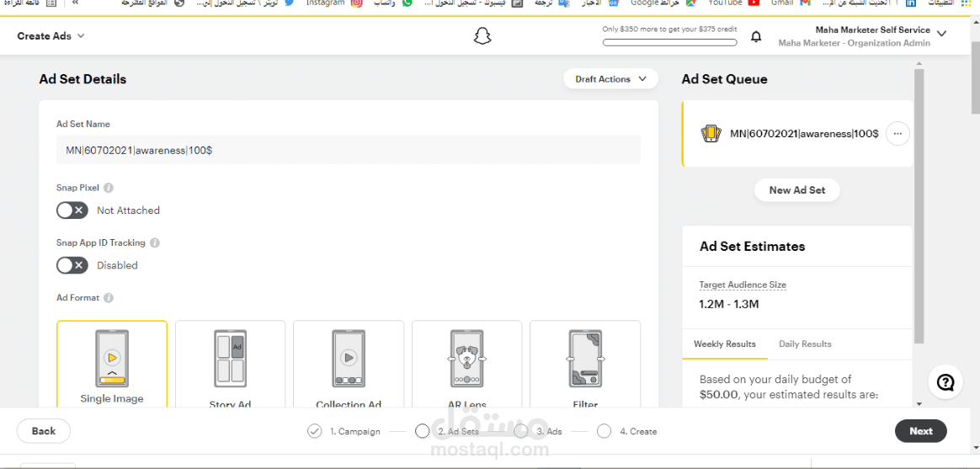Image resolution: width=980 pixels, height=469 pixels.
Task: Click the Ad Set Name input field
Action: [349, 150]
